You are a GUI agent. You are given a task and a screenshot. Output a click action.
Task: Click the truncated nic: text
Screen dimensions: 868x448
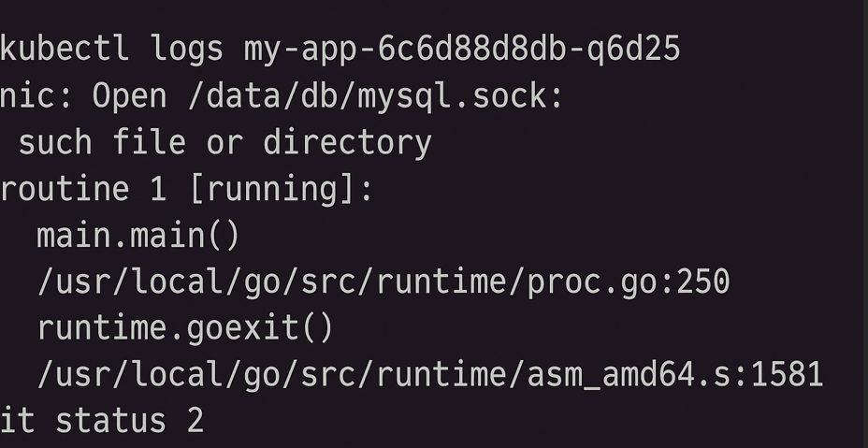(36, 95)
